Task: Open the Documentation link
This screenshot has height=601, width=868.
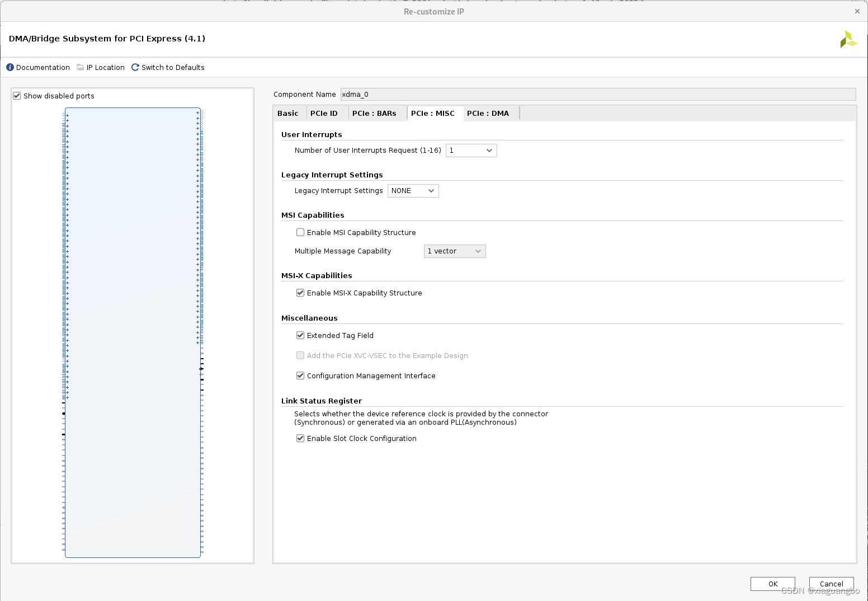Action: (43, 67)
